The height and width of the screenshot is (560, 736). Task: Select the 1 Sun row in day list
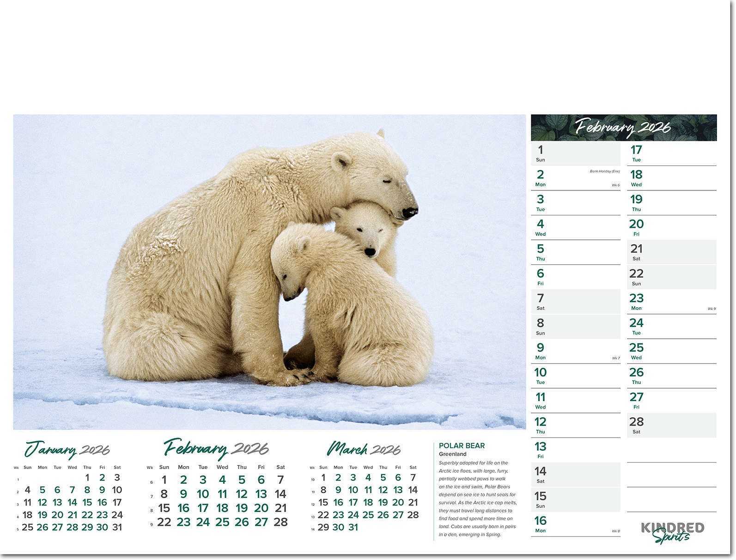[575, 154]
